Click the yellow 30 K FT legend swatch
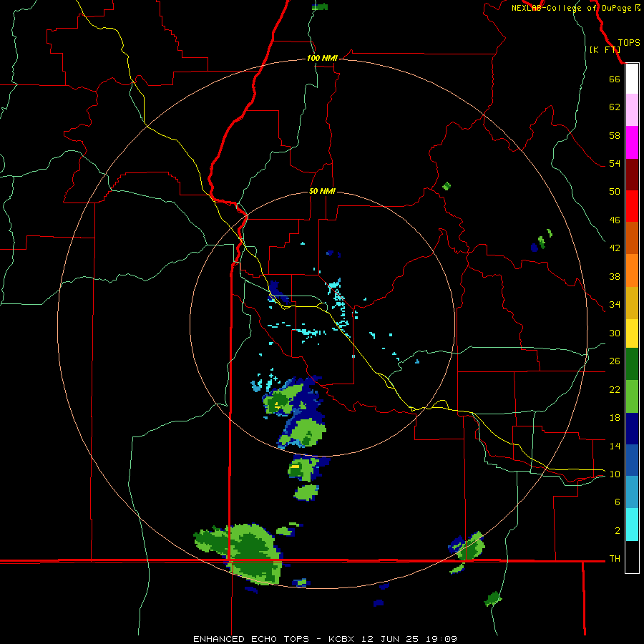 coord(632,333)
